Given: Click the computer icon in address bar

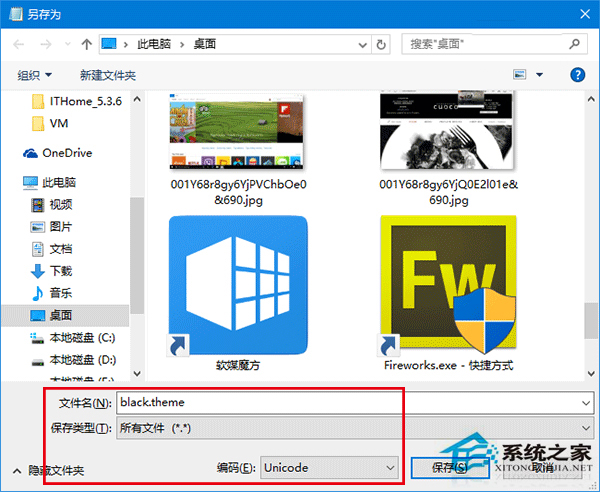Looking at the screenshot, I should point(109,44).
